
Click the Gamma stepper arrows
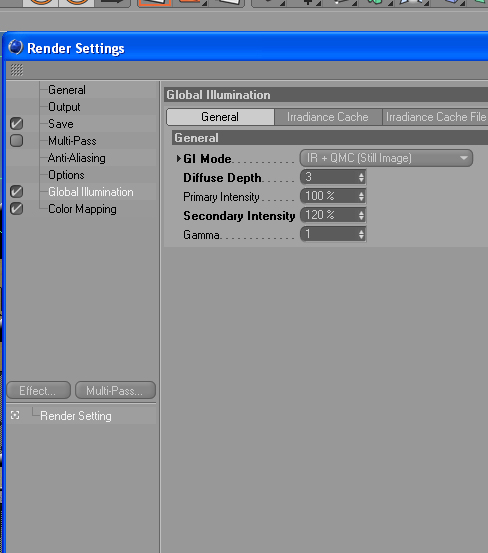(361, 234)
